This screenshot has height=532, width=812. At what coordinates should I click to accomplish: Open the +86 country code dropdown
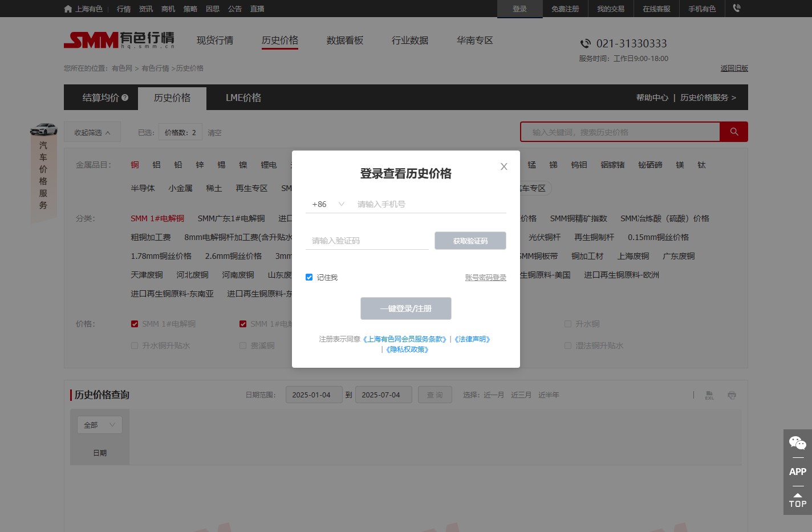[x=328, y=204]
